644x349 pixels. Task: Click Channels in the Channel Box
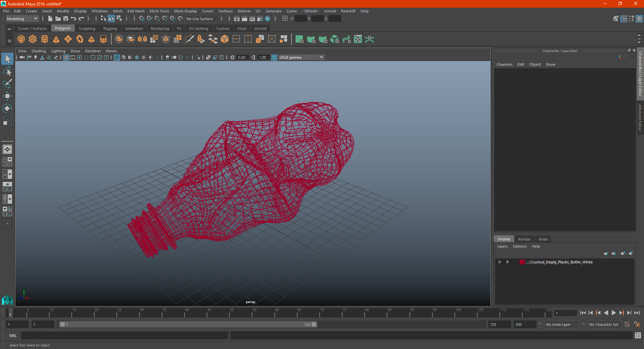tap(504, 64)
